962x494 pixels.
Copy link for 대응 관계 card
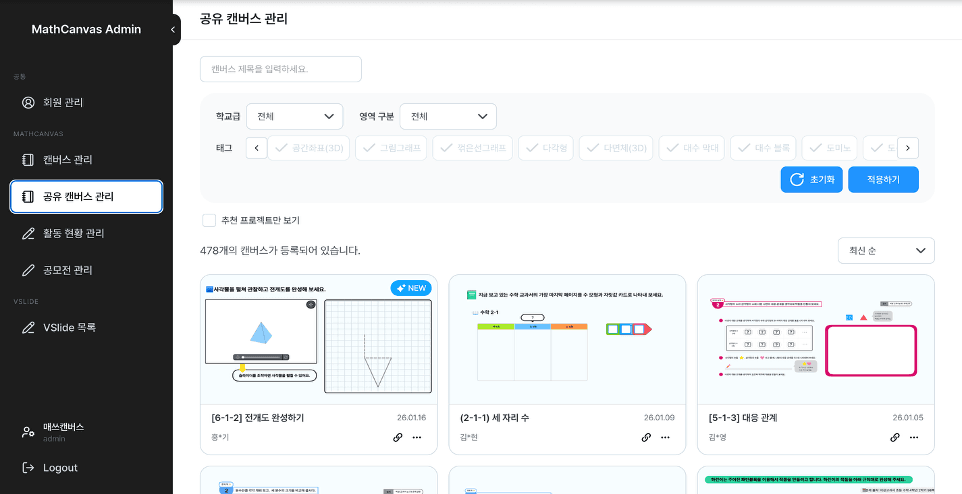point(895,438)
